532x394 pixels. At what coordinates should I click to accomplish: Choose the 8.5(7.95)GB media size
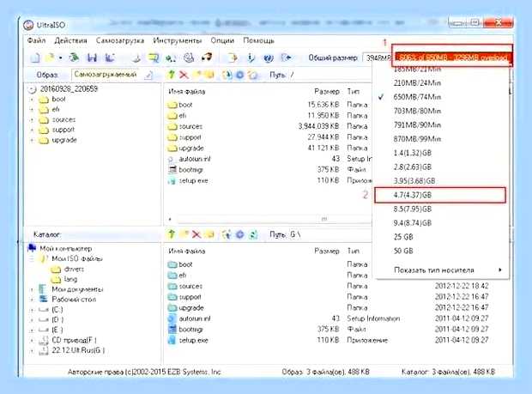[x=441, y=209]
